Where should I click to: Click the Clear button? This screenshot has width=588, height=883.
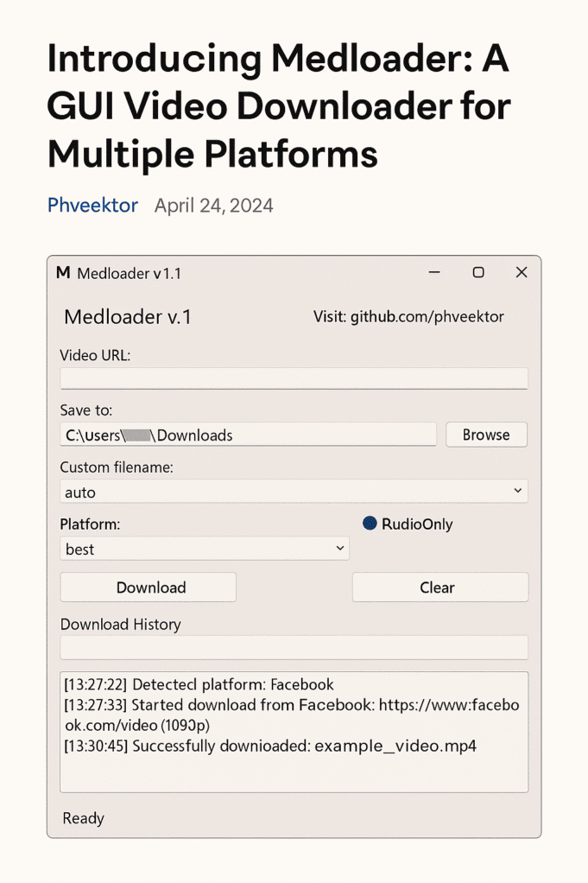(x=439, y=588)
